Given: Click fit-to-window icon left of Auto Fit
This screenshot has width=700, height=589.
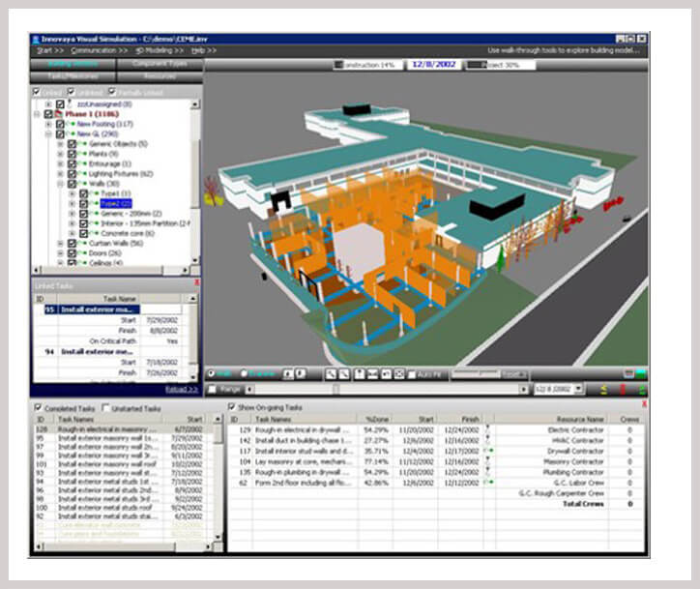Looking at the screenshot, I should coord(399,374).
